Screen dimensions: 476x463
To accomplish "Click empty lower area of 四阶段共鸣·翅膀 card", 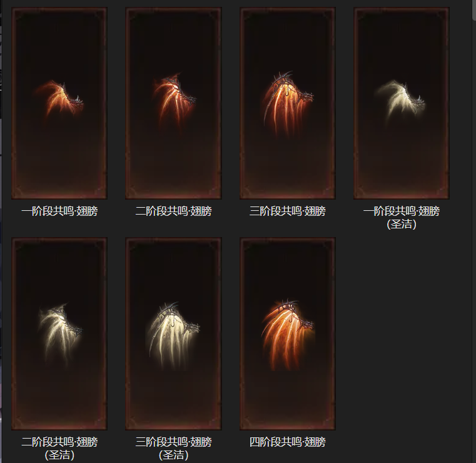I will point(288,401).
